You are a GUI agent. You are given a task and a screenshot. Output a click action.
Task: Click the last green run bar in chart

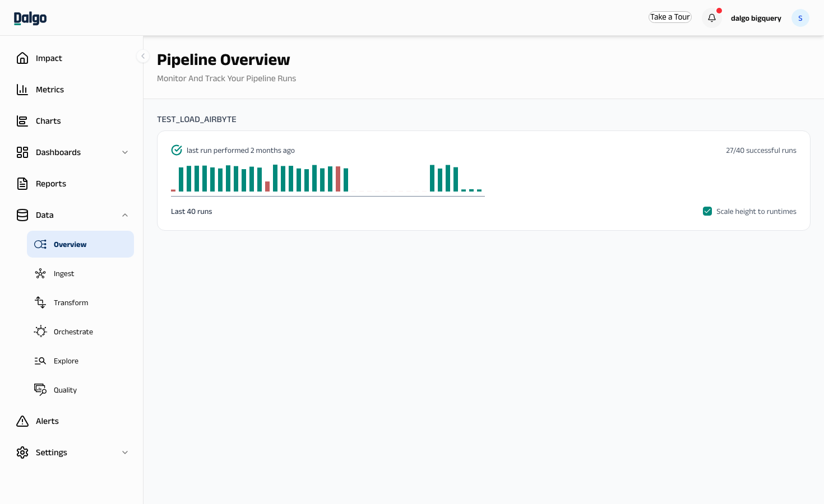[479, 190]
